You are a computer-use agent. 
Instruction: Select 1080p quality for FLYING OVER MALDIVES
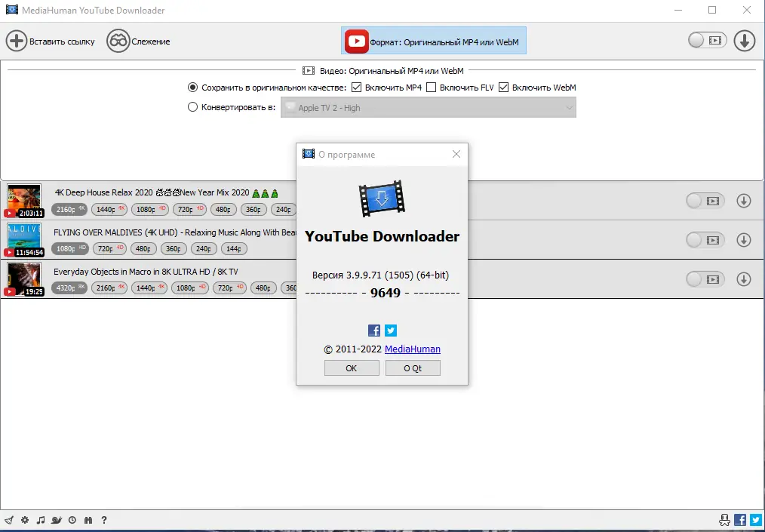click(x=69, y=248)
